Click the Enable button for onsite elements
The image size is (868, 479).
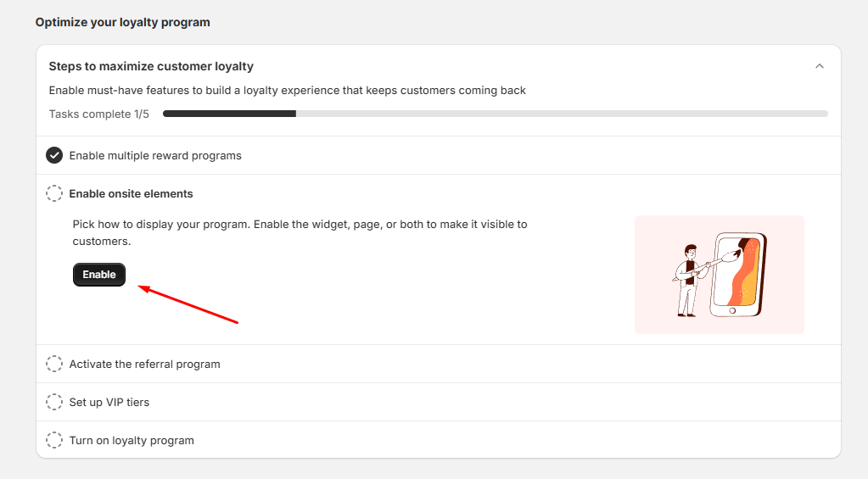(99, 275)
